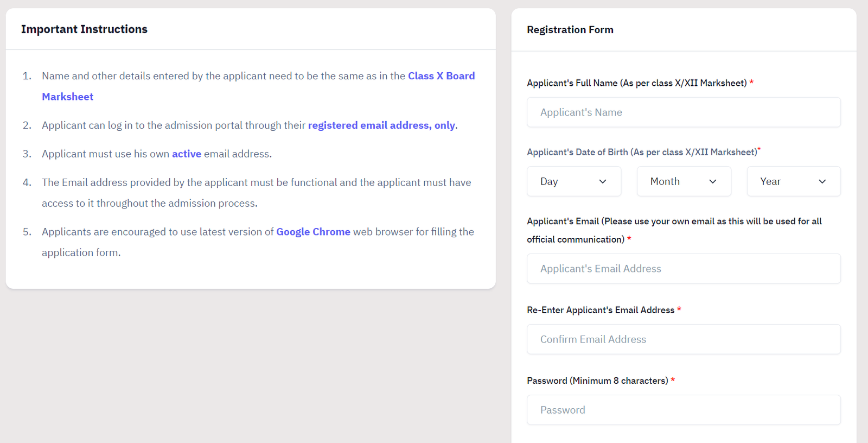868x443 pixels.
Task: Click the Month dropdown chevron arrow
Action: tap(713, 181)
